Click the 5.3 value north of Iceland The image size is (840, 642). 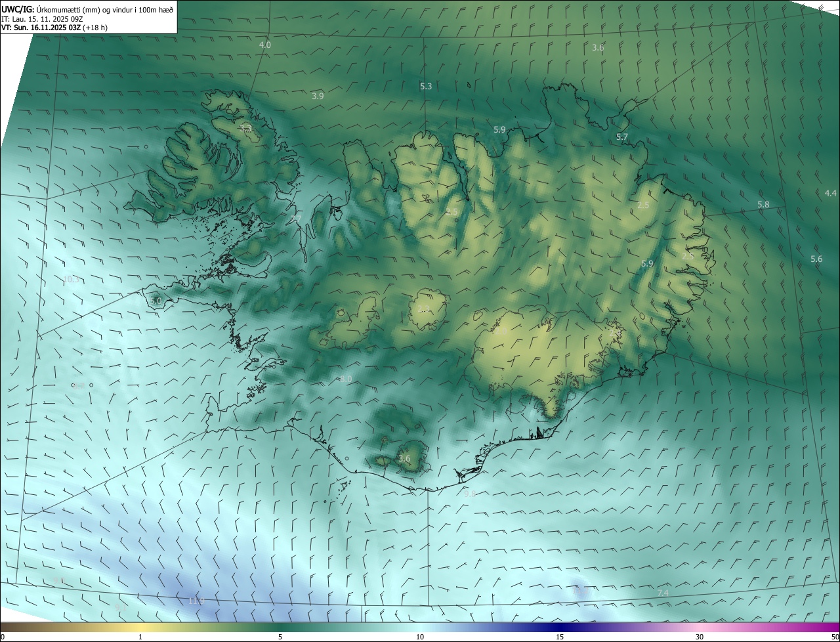(x=426, y=86)
